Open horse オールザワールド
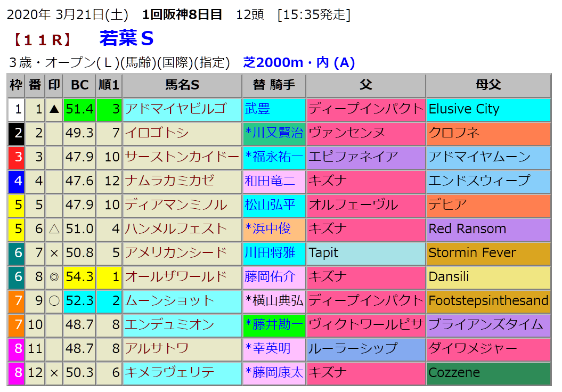This screenshot has height=392, width=562. pyautogui.click(x=175, y=276)
